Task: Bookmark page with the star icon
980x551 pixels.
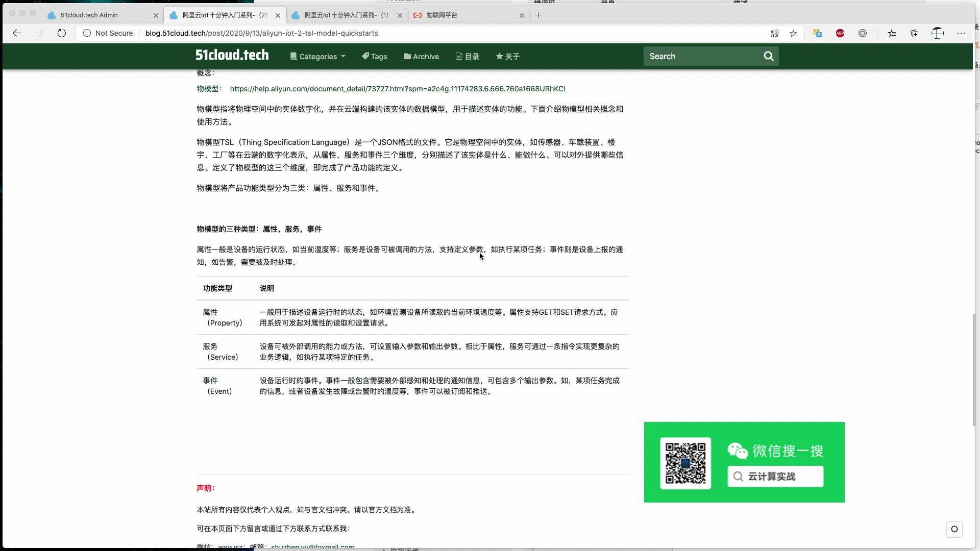Action: (793, 33)
